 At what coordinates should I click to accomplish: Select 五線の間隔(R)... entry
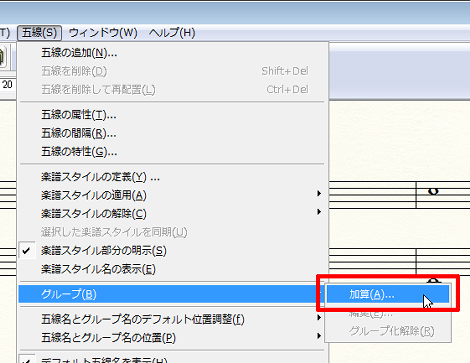173,134
